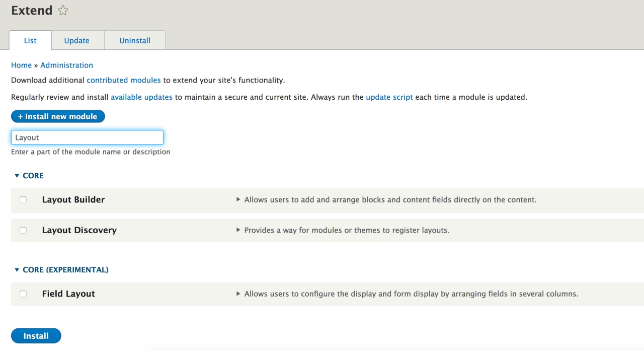Enable the Layout Builder module checkbox
The height and width of the screenshot is (351, 644).
click(23, 199)
